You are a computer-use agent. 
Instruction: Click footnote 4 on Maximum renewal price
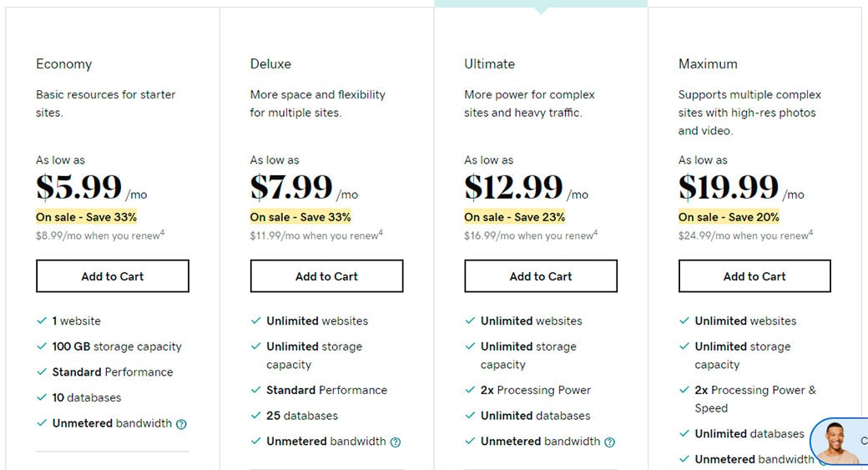tap(810, 233)
